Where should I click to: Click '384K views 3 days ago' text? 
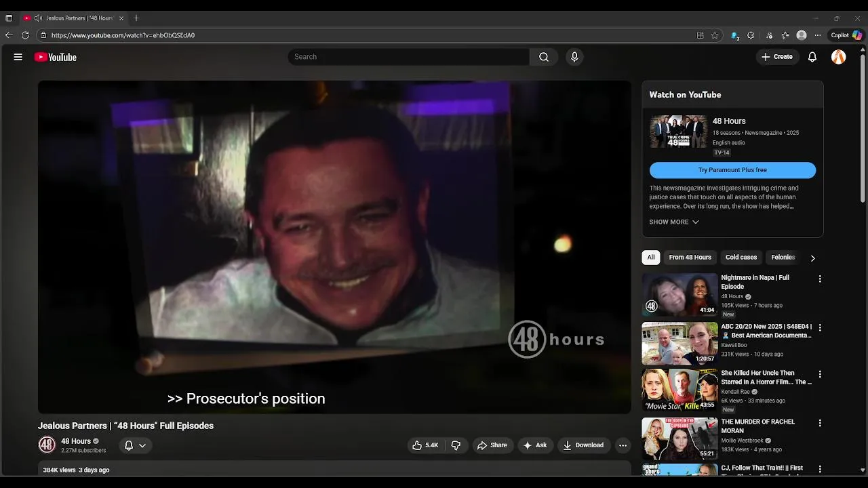pos(76,470)
